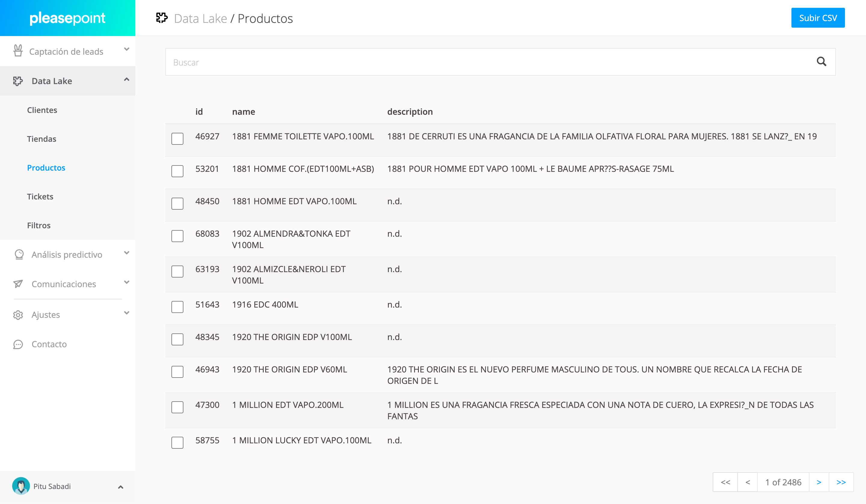Viewport: 866px width, 504px height.
Task: Click the Data Lake puzzle icon in breadcrumb
Action: click(162, 18)
